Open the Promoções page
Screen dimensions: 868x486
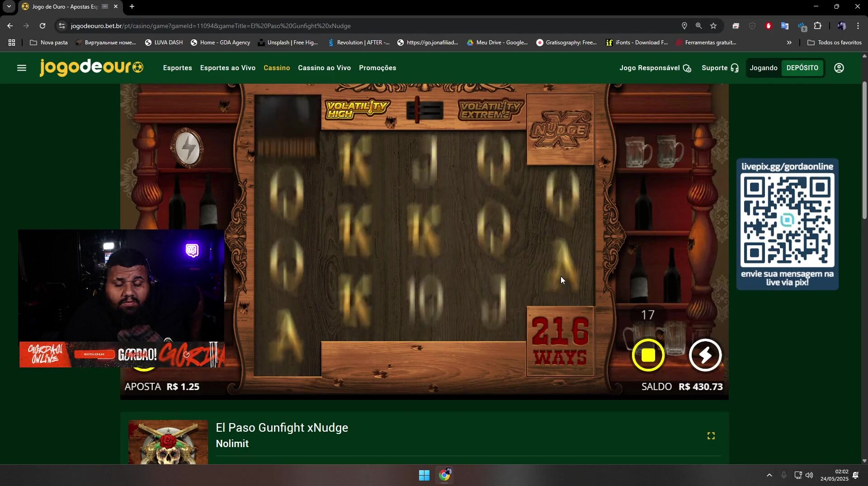(x=377, y=68)
